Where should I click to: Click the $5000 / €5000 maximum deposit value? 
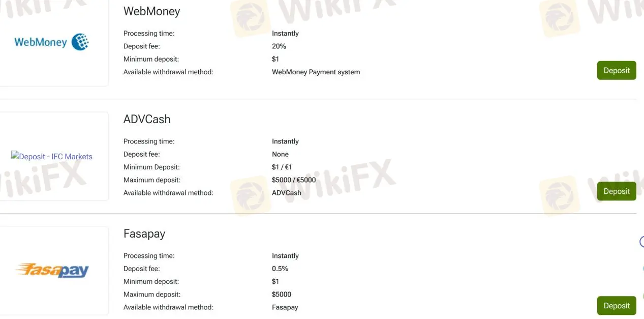(x=294, y=180)
